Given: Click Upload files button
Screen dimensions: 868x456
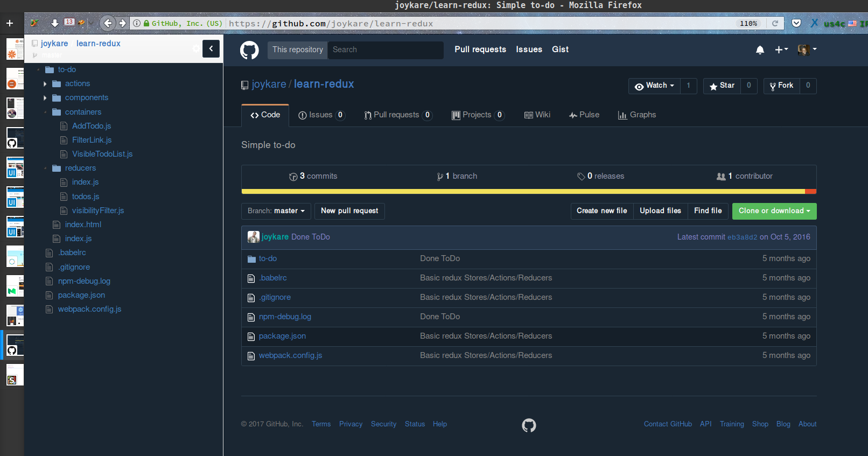Looking at the screenshot, I should click(x=660, y=211).
